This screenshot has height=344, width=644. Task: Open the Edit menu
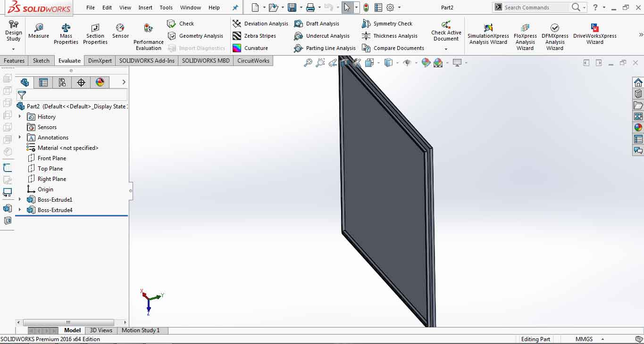click(107, 8)
